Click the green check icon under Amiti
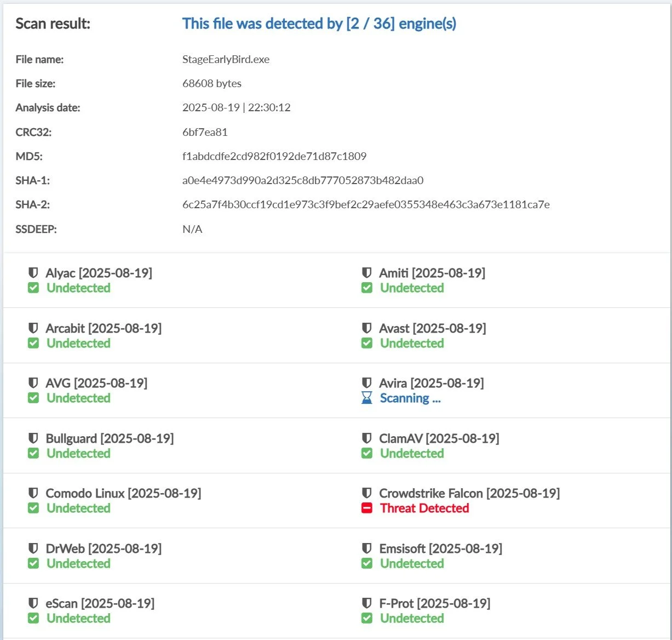Screen dimensions: 672x640 tap(367, 288)
